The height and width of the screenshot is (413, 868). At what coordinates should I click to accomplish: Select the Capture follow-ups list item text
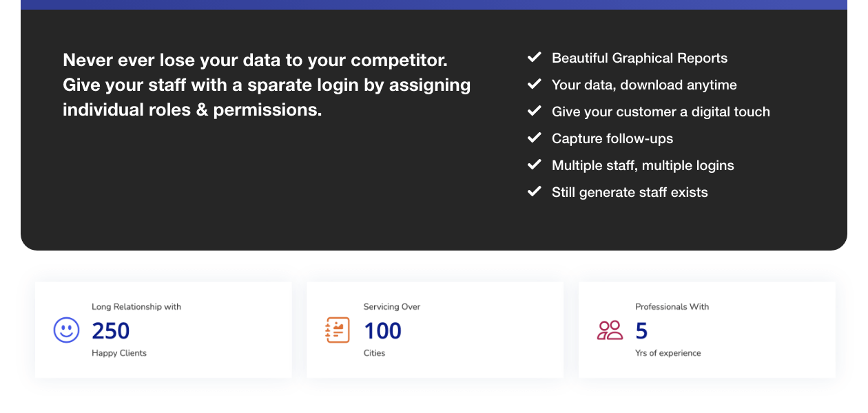click(612, 139)
